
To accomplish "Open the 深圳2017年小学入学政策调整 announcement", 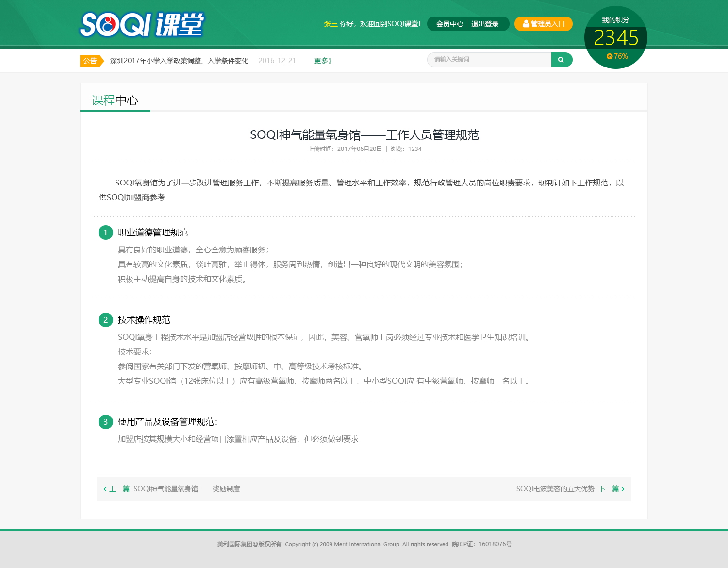I will pyautogui.click(x=179, y=61).
